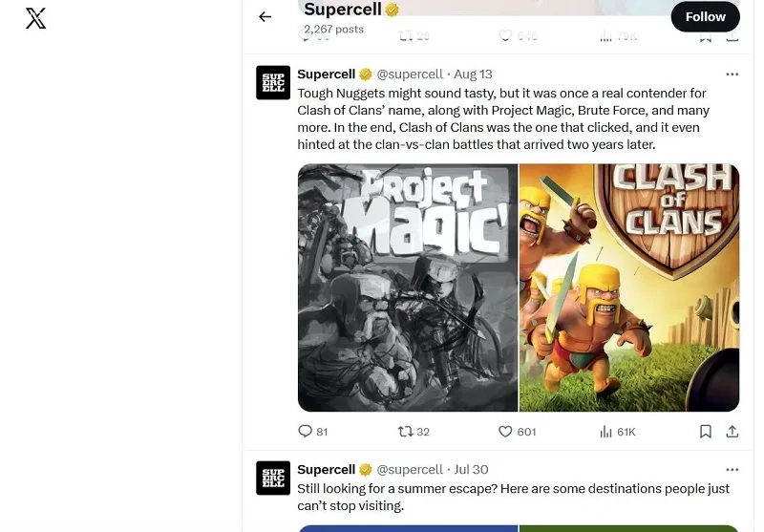
Task: Open Supercell avatar on Aug 13 post
Action: pyautogui.click(x=273, y=83)
